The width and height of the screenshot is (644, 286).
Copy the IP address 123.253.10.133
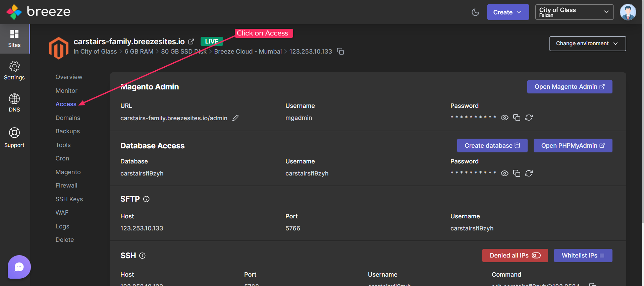click(x=340, y=51)
